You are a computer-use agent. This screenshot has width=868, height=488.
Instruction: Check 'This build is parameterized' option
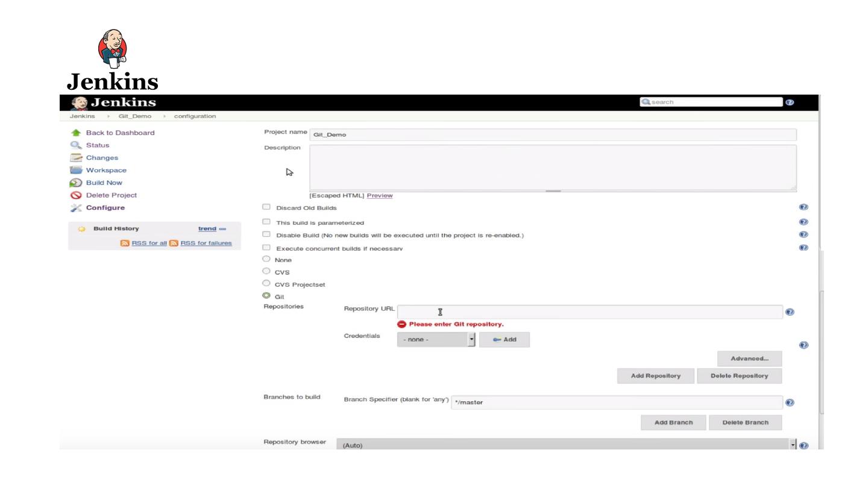[x=266, y=222]
